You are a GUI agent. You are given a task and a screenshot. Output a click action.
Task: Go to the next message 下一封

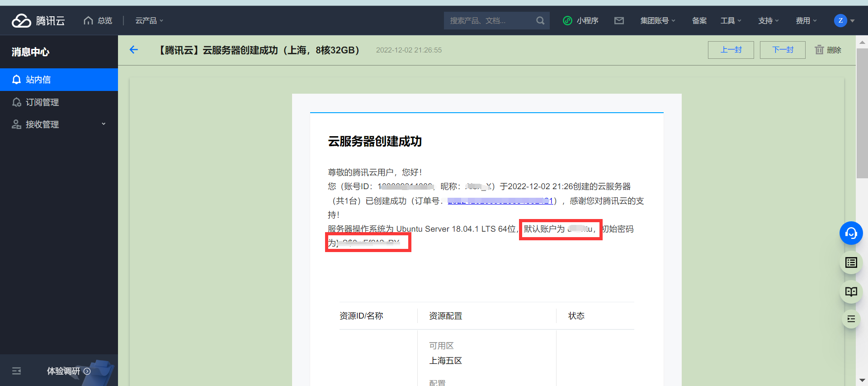pyautogui.click(x=783, y=50)
